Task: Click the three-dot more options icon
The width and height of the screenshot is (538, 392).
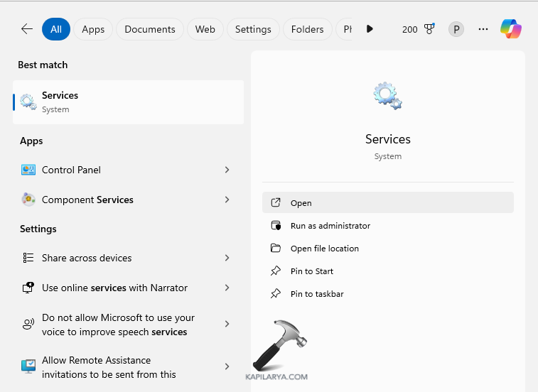Action: pos(483,29)
